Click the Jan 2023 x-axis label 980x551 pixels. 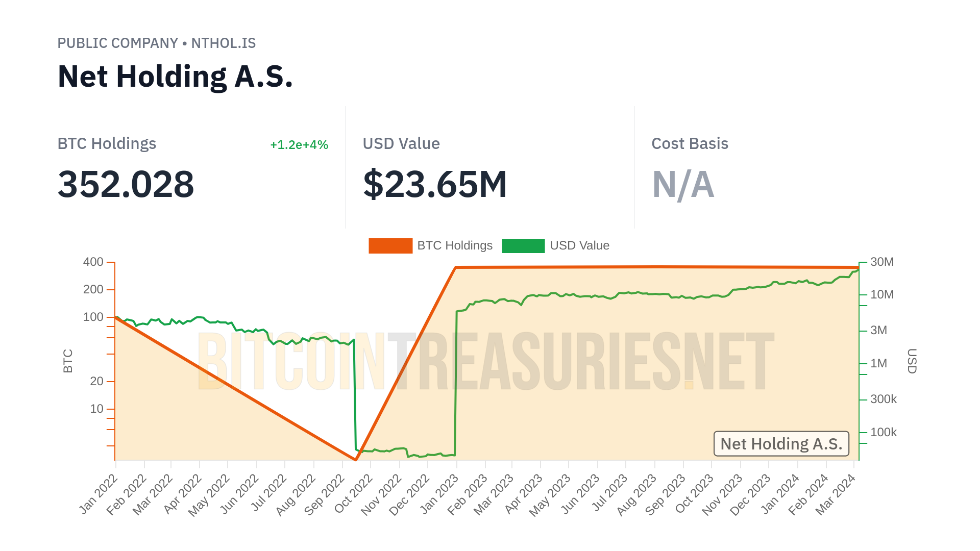(x=439, y=494)
